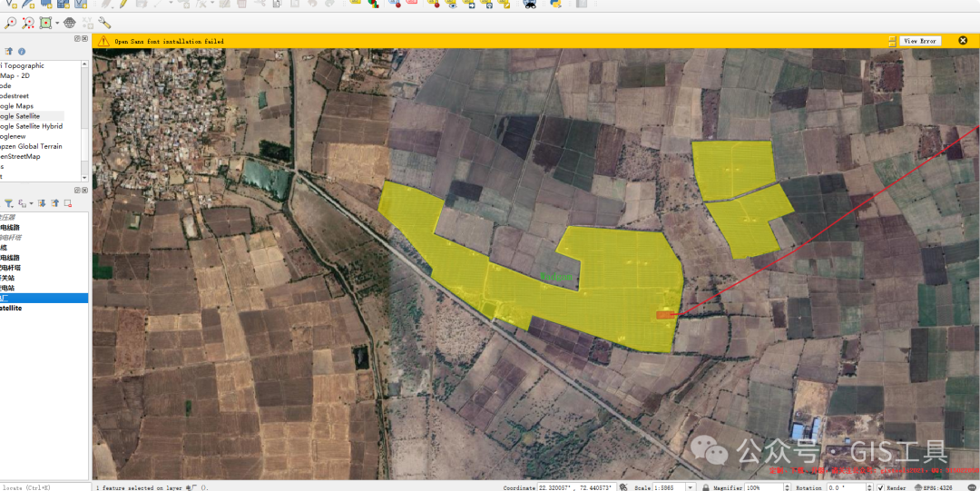Dismiss the Open Sans font error message bar
Image resolution: width=980 pixels, height=491 pixels.
click(x=963, y=41)
